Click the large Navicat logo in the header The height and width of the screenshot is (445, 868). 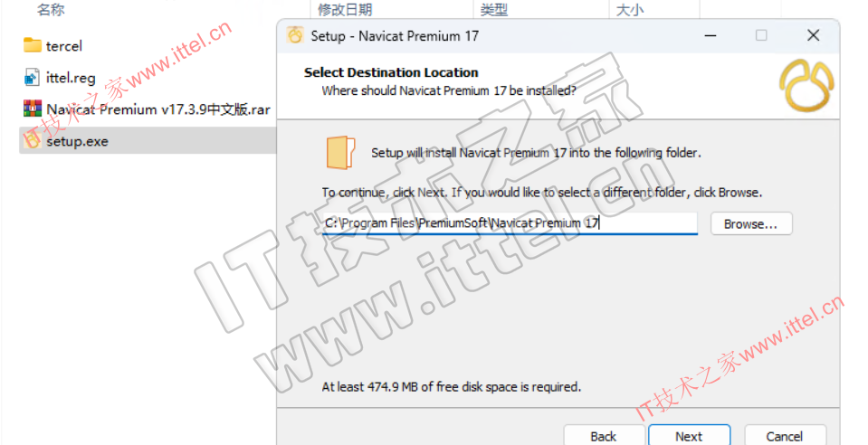click(806, 87)
